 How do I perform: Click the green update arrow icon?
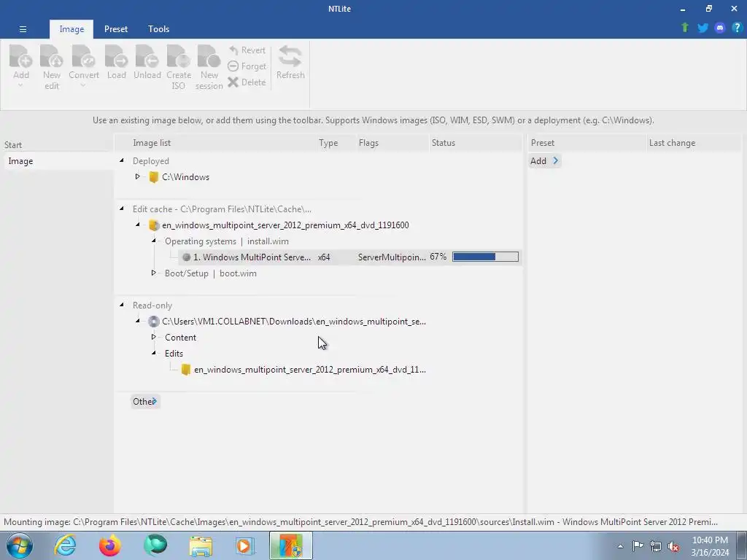(x=685, y=28)
